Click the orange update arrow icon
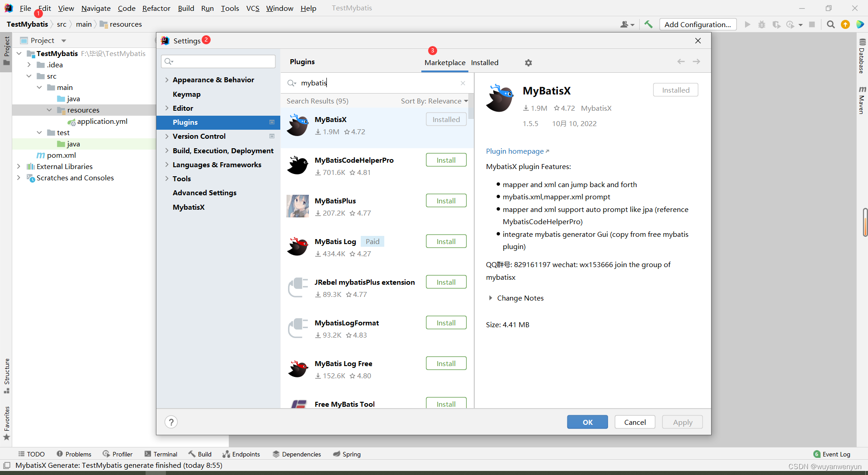This screenshot has height=475, width=868. (x=845, y=24)
